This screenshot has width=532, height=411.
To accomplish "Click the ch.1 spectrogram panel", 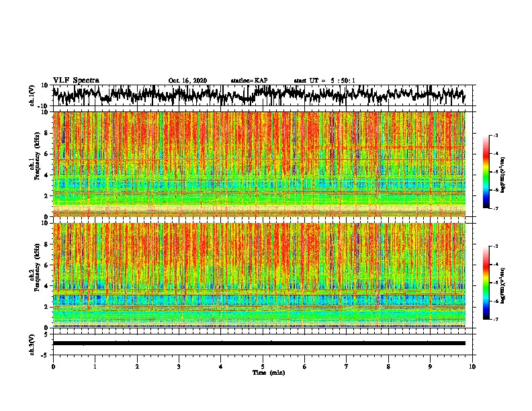I will click(259, 164).
